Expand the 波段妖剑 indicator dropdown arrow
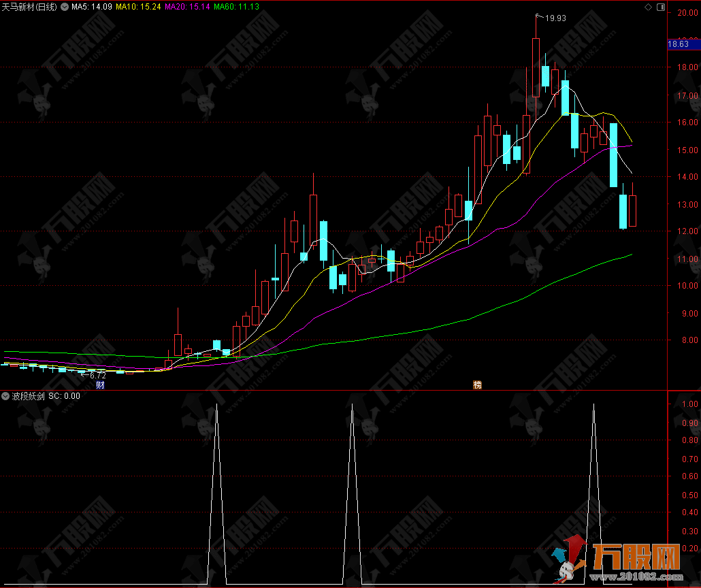701x588 pixels. pyautogui.click(x=5, y=396)
